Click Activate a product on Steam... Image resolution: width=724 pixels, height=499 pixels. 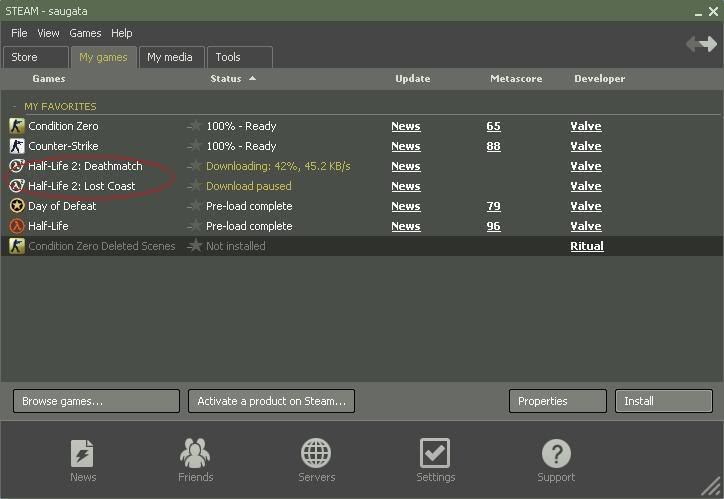(272, 401)
